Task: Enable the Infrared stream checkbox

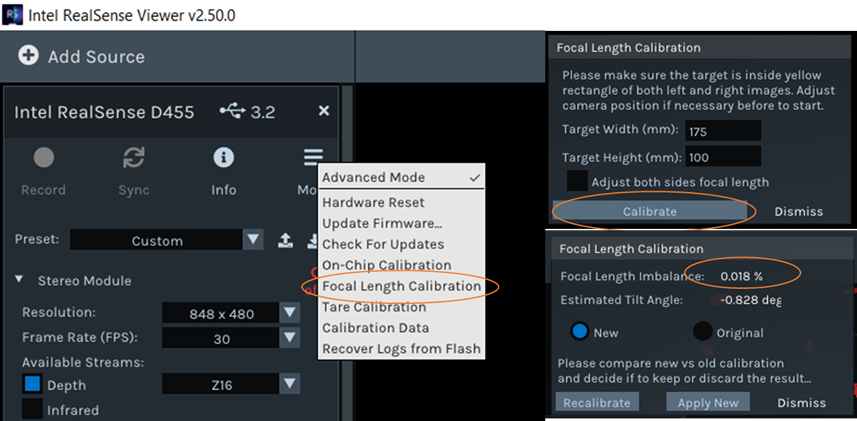Action: [33, 409]
